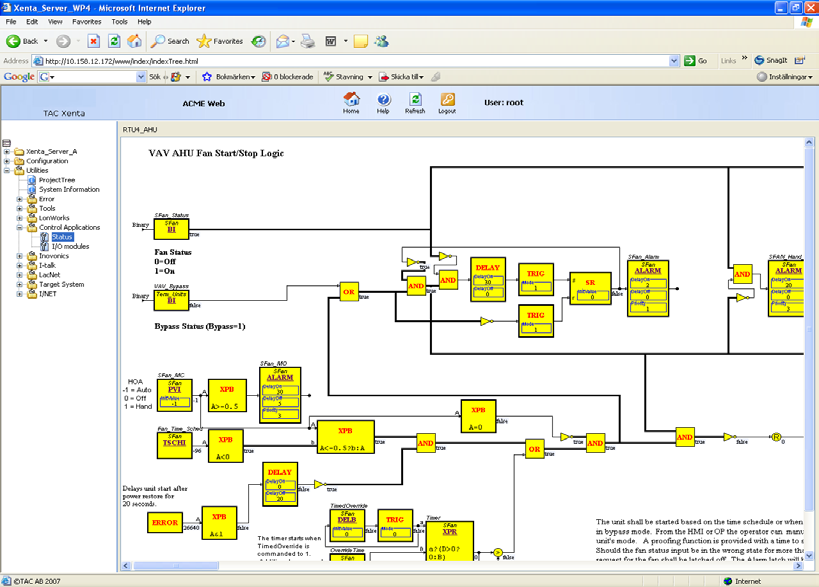Open the Help menu in menu bar

coord(144,22)
